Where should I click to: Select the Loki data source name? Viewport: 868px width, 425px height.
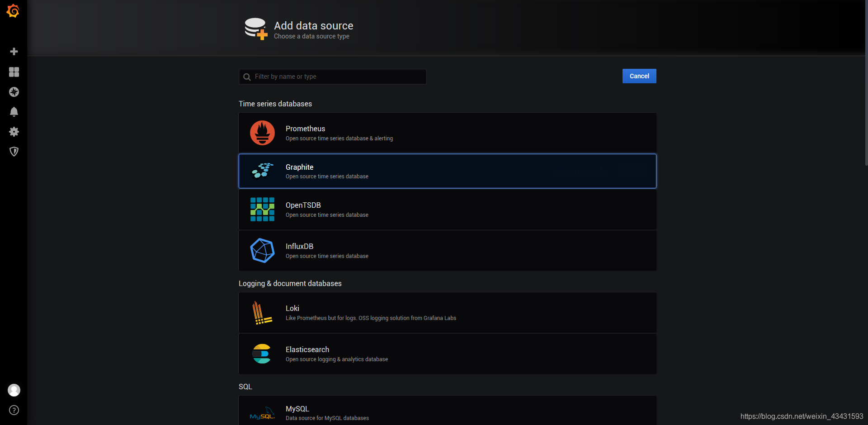pos(292,308)
